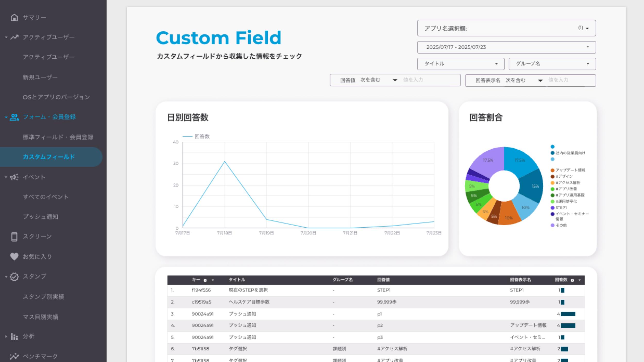
Task: Click 社内の従業員向け legend color dot
Action: pos(552,153)
